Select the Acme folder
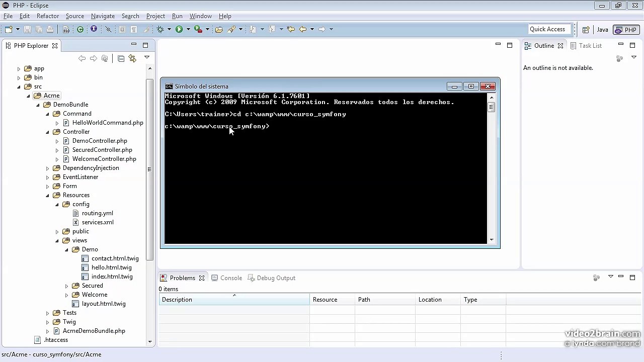 tap(51, 96)
